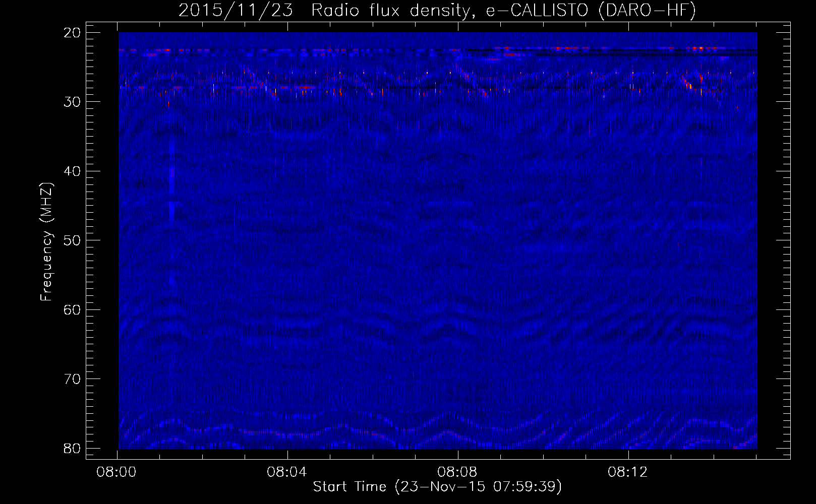This screenshot has height=504, width=816.
Task: Click the 30 MHz frequency tick label
Action: (73, 102)
